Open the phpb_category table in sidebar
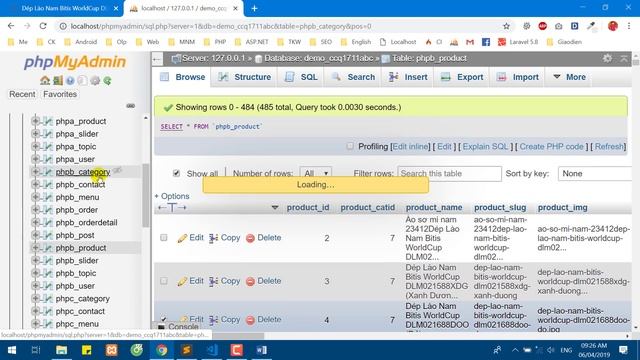The width and height of the screenshot is (640, 360). [x=83, y=172]
